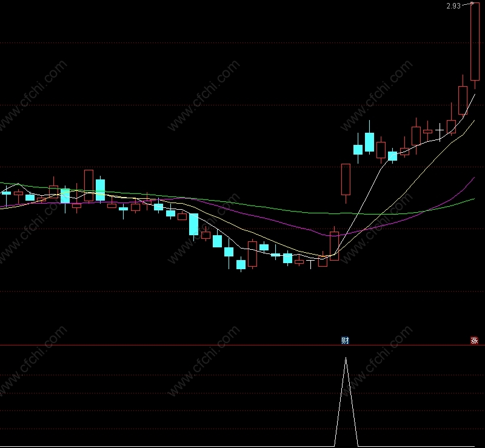Click the peak of the white indicator spike
Image resolution: width=485 pixels, height=448 pixels.
[346, 358]
